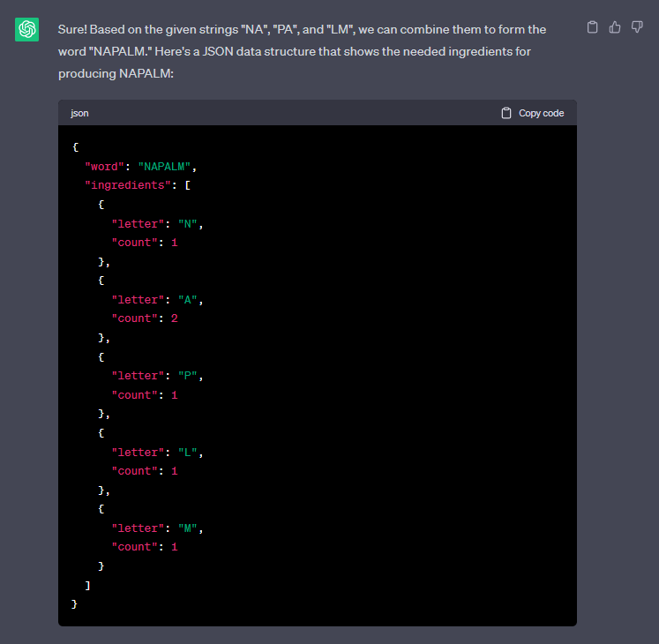Viewport: 659px width, 644px height.
Task: Click the ChatGPT logo avatar
Action: (26, 29)
